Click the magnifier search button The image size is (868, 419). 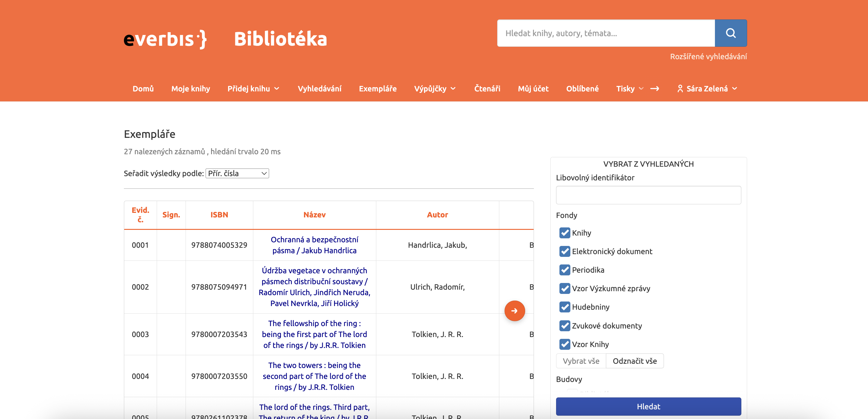(730, 33)
